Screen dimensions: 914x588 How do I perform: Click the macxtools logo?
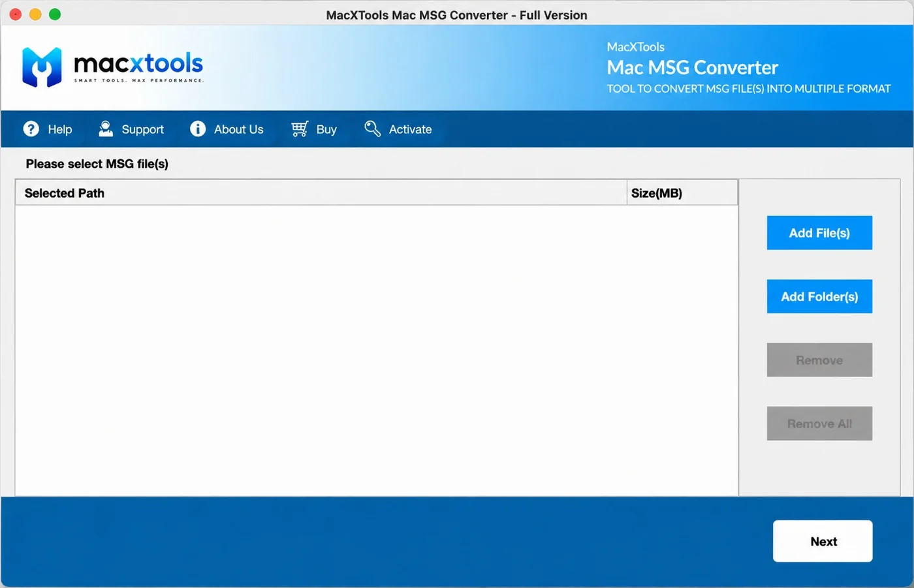point(113,67)
